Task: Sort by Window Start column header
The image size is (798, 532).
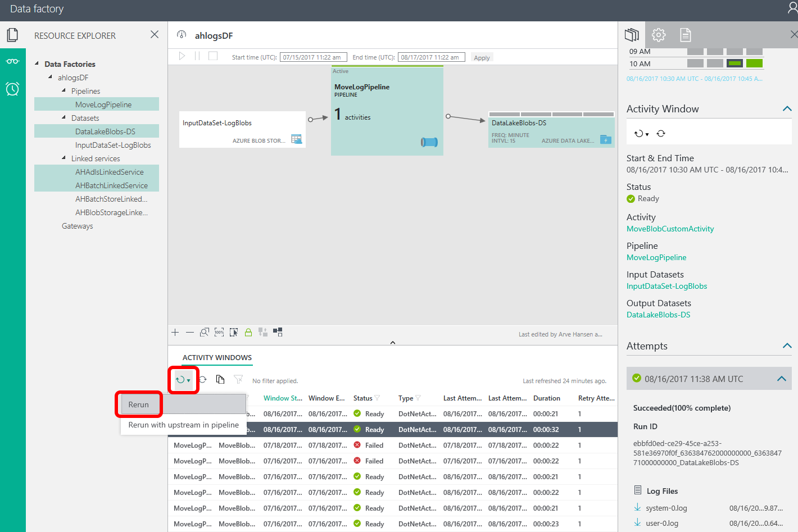Action: (283, 398)
